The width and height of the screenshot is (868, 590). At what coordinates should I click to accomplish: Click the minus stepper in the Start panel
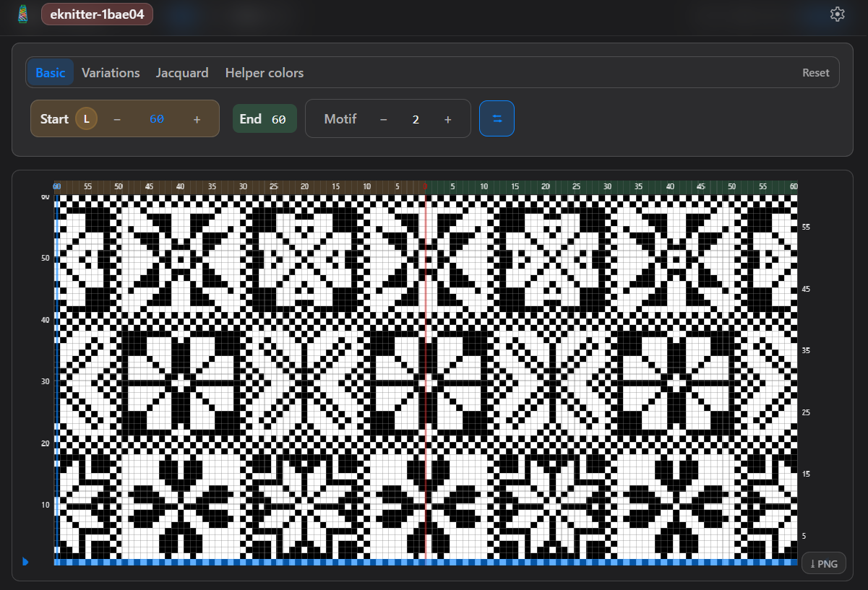(117, 118)
